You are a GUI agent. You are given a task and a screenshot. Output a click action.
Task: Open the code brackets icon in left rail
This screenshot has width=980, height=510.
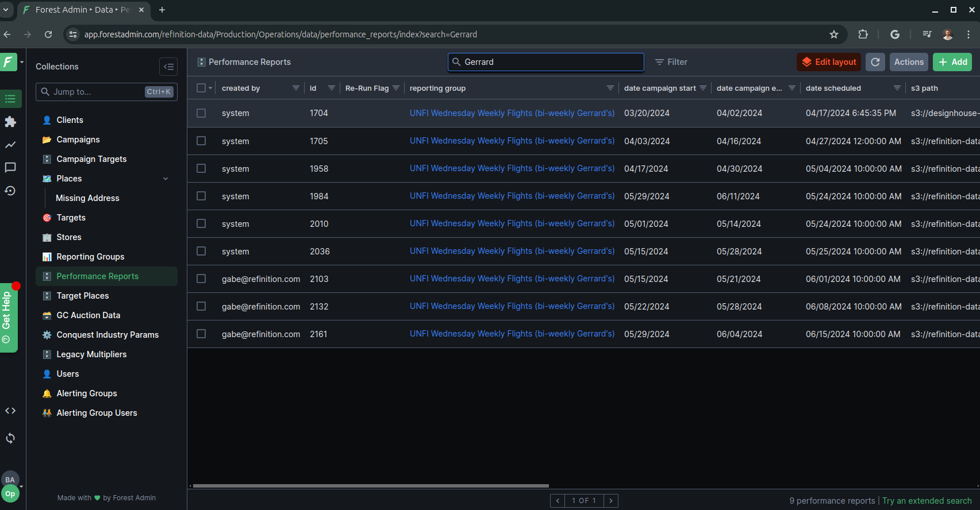point(10,411)
